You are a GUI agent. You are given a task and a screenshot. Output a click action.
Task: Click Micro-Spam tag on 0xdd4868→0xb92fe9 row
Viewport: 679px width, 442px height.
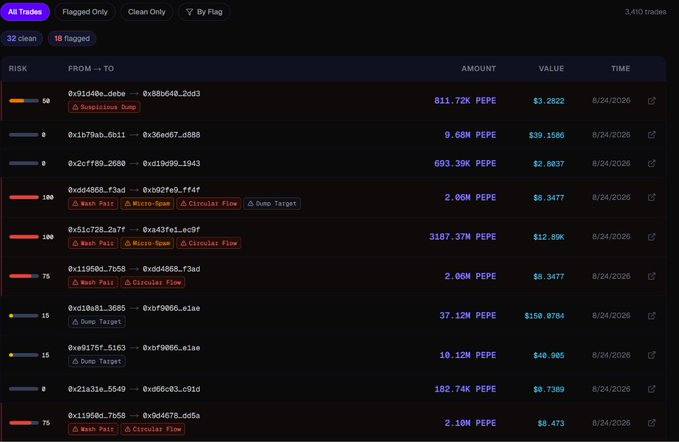point(147,203)
